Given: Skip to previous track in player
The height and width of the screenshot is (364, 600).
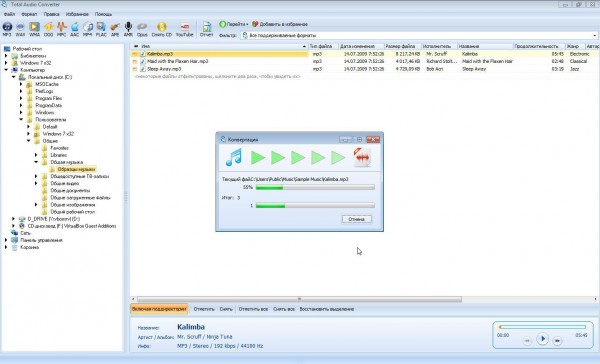Looking at the screenshot, I should coord(527,340).
